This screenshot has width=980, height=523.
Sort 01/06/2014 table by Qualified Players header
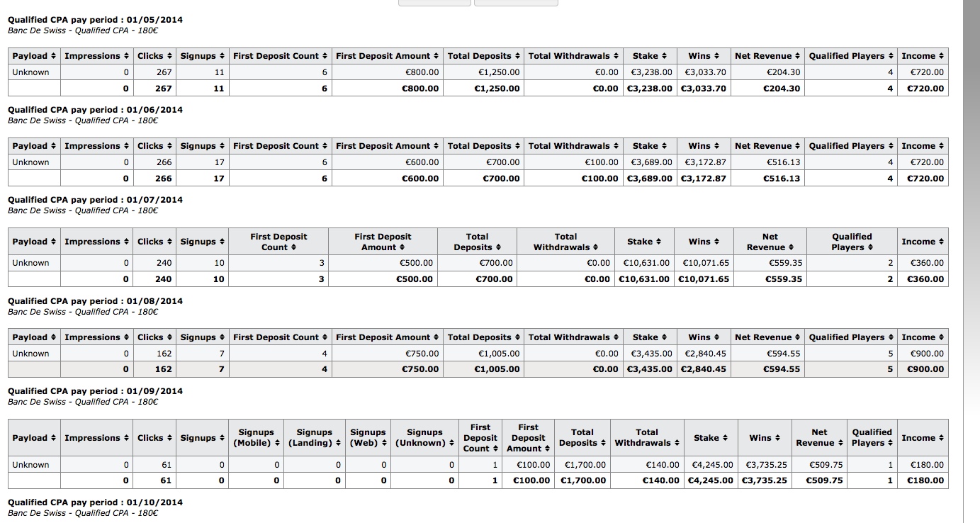851,146
